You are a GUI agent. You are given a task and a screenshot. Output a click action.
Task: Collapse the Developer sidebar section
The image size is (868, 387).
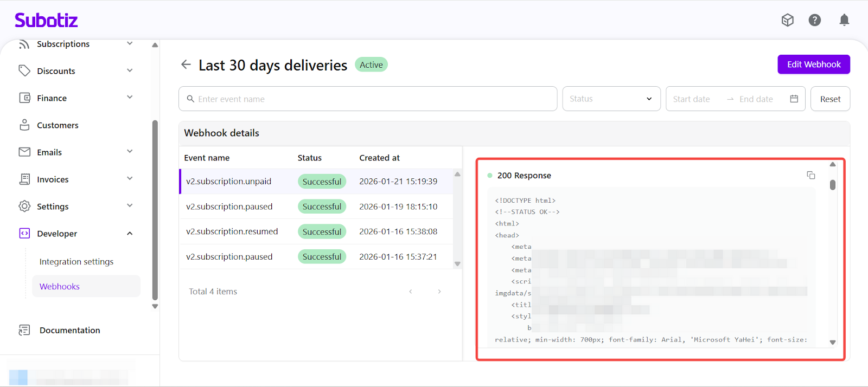click(130, 234)
